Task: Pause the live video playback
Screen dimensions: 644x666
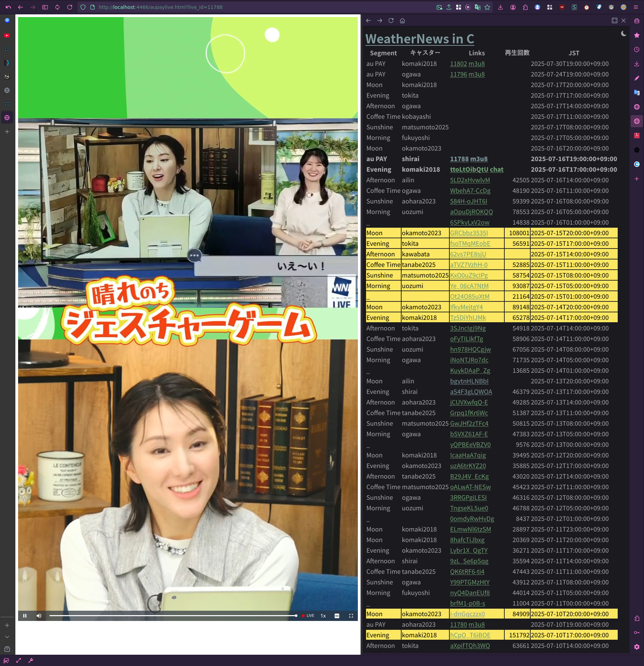Action: 25,616
